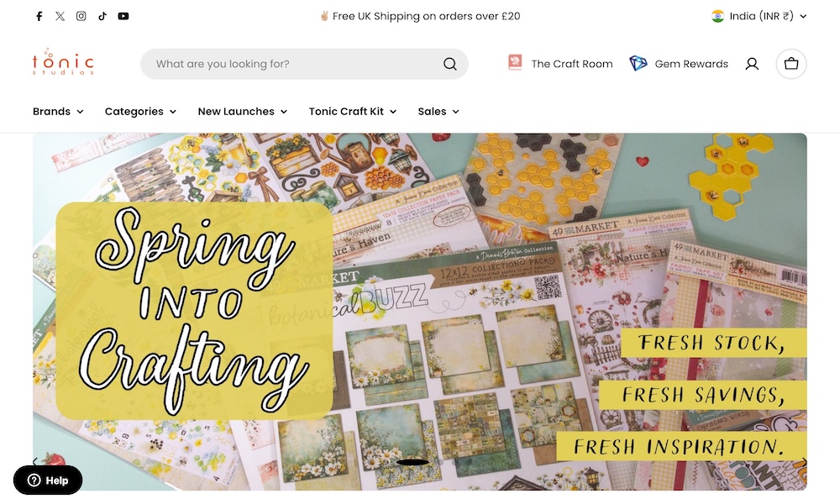Click the Help button

48,480
